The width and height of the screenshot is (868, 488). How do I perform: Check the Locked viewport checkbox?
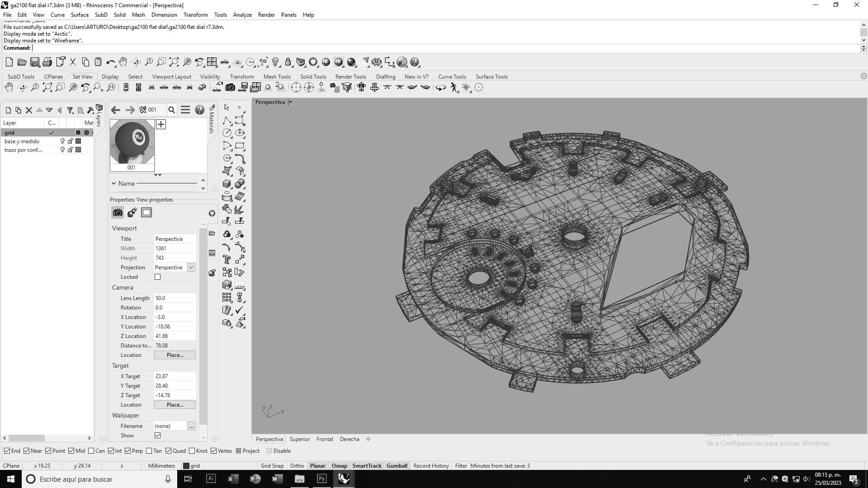pos(157,277)
